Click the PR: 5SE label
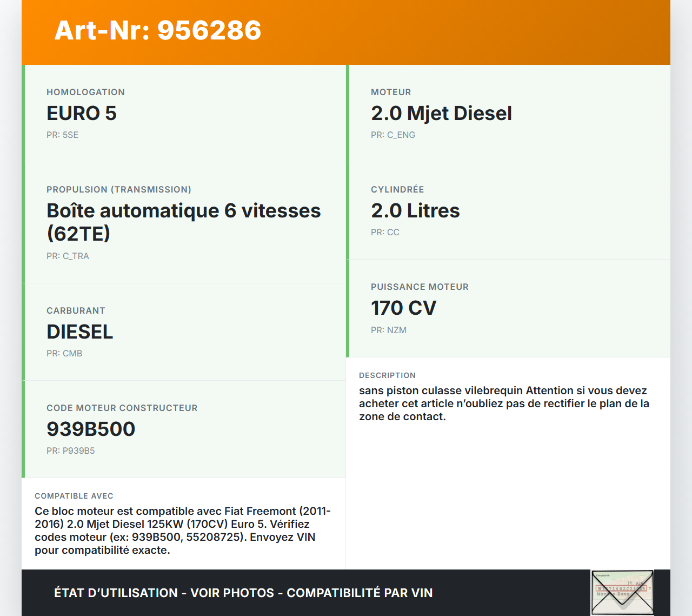 63,135
